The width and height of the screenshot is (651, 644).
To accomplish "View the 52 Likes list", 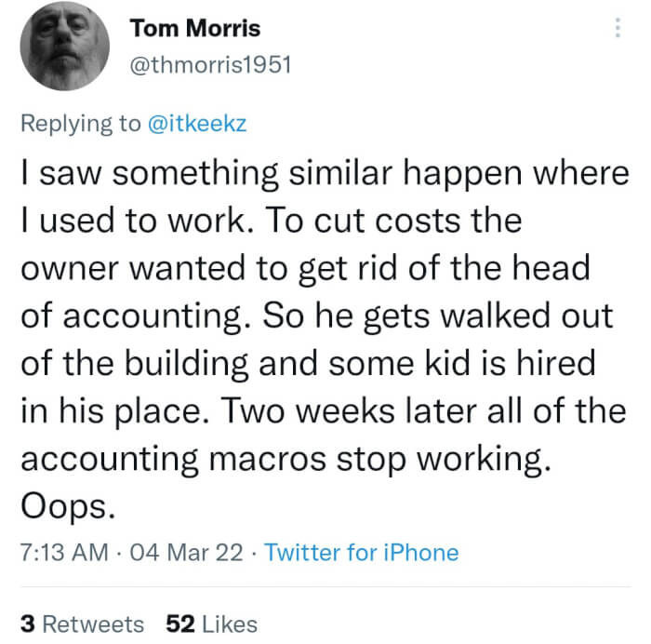I will coord(210,623).
